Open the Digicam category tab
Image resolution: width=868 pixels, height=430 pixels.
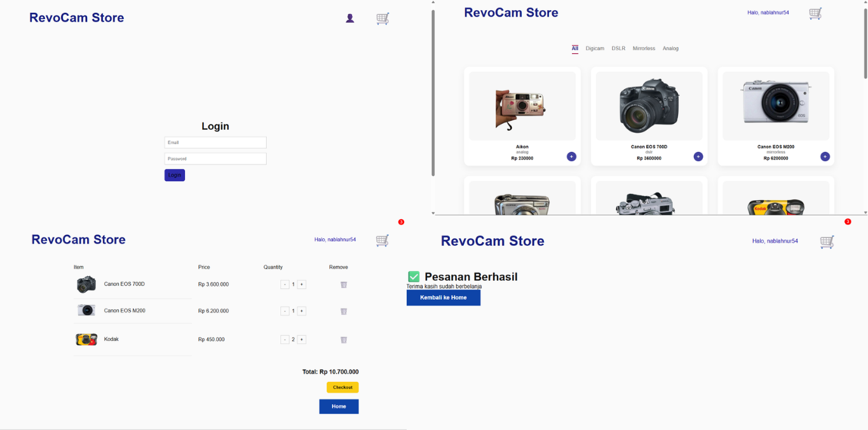[595, 48]
